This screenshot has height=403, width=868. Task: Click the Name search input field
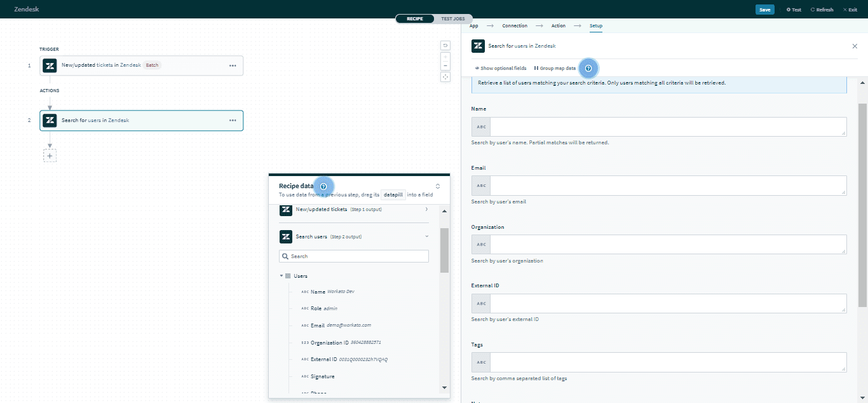(667, 126)
